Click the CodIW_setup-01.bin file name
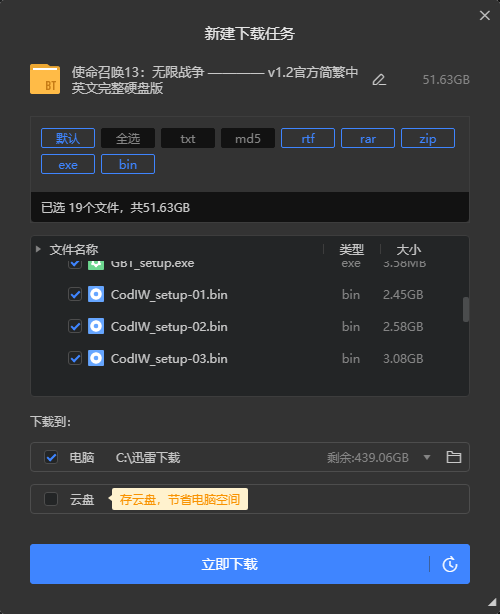Screen dimensions: 500x614 tap(169, 294)
